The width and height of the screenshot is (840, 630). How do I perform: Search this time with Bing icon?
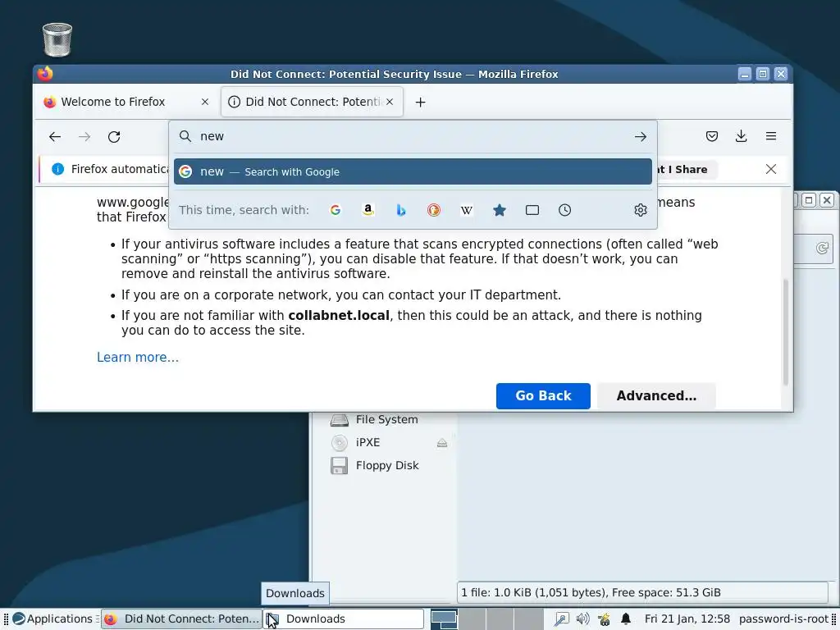pyautogui.click(x=400, y=210)
